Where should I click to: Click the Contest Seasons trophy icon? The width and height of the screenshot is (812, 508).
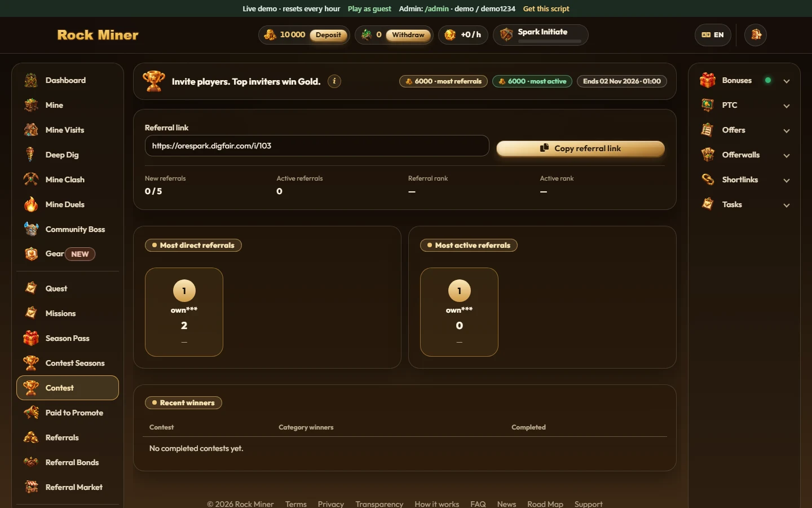(31, 363)
